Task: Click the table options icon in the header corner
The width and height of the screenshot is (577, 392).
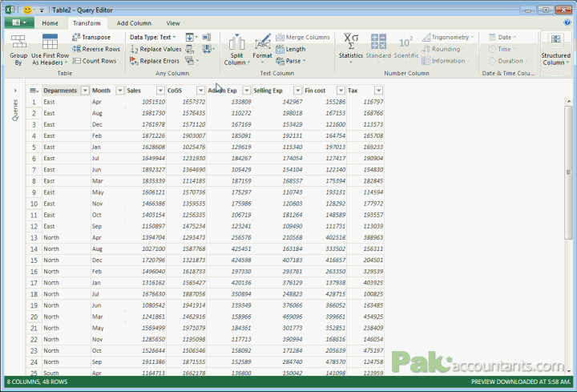Action: [x=34, y=91]
